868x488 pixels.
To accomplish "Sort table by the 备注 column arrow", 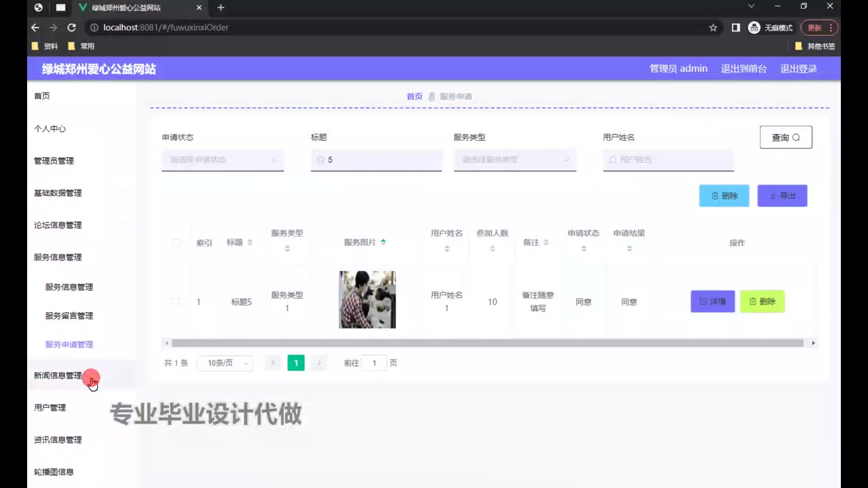I will (x=546, y=243).
